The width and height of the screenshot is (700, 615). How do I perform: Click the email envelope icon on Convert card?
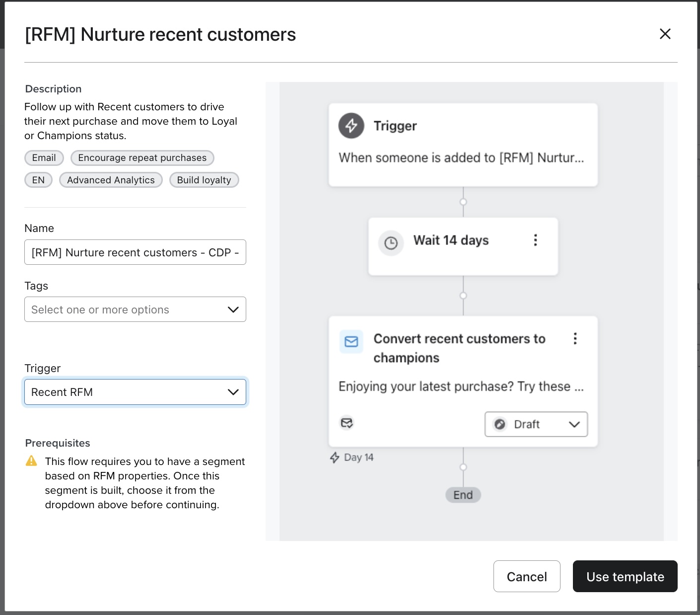(351, 342)
